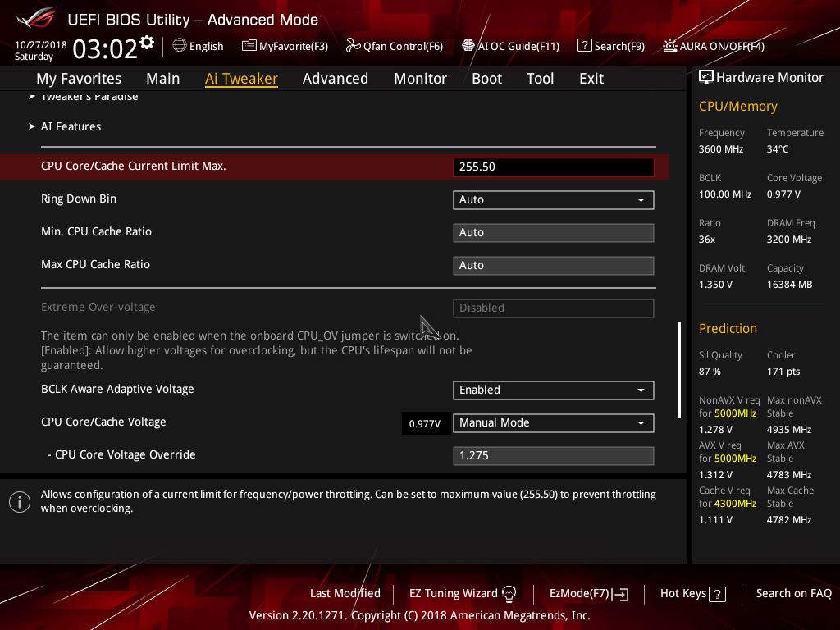Click the settings list scrollbar

click(679, 370)
